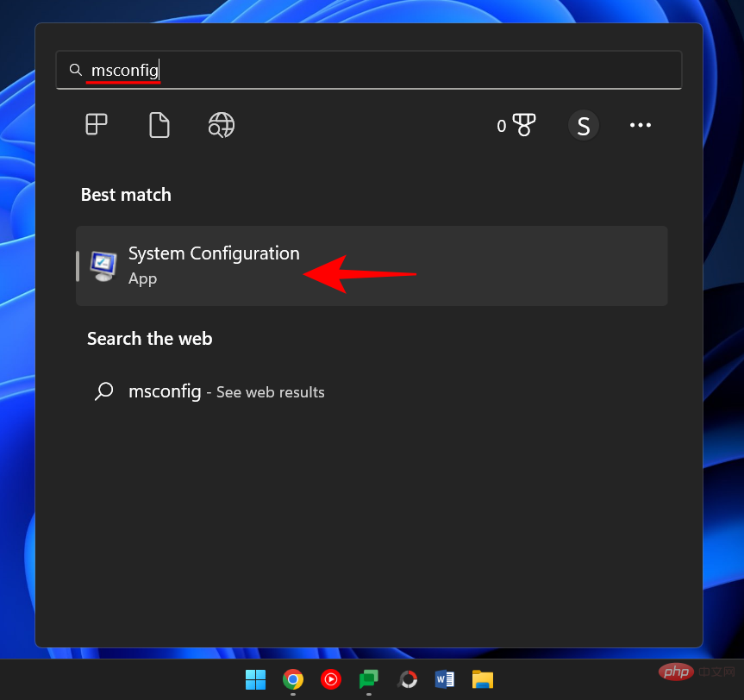Open Google Chat from the taskbar

[x=369, y=679]
